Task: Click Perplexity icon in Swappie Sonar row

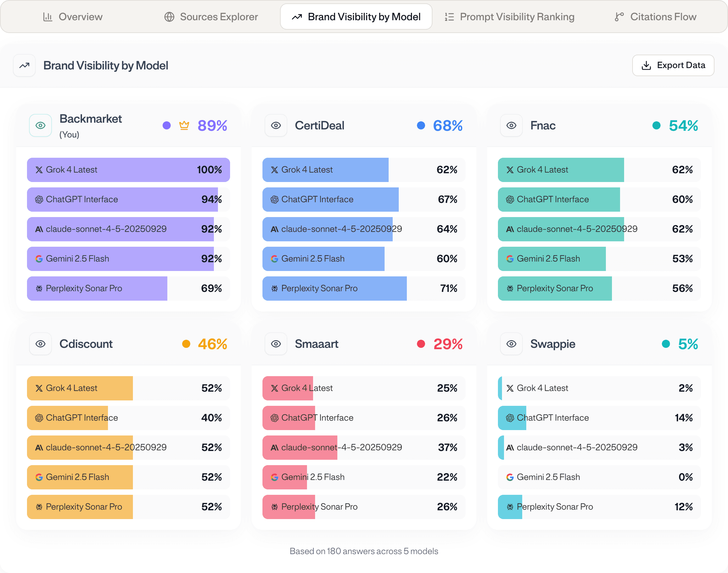Action: click(x=510, y=507)
